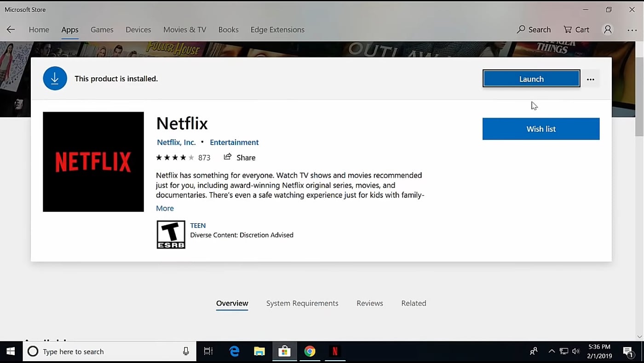The height and width of the screenshot is (363, 644).
Task: Click in the Type here to search box
Action: click(110, 352)
